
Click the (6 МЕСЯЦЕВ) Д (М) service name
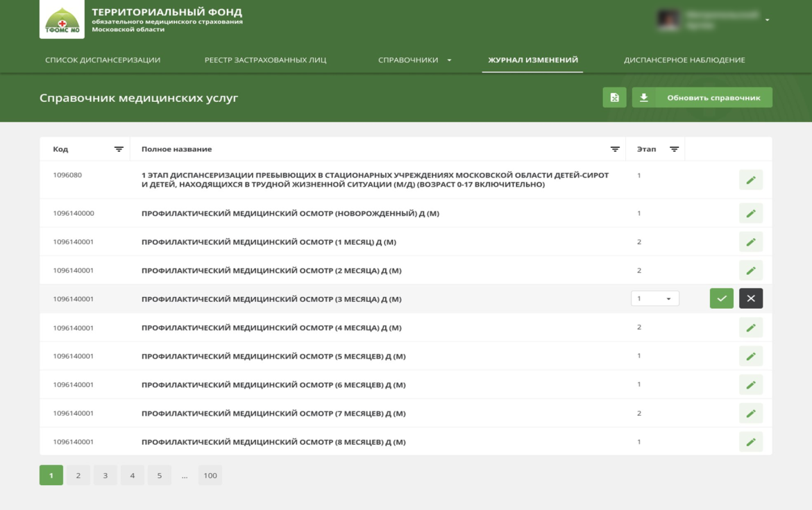tap(273, 384)
